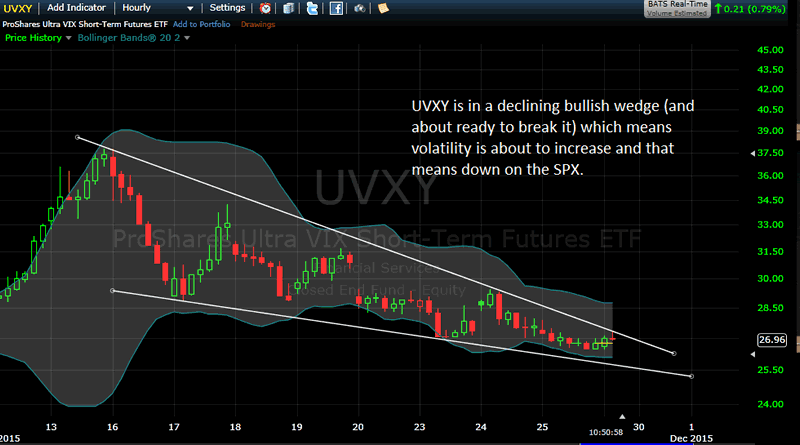
Task: Open the Add Indicator menu
Action: coord(77,8)
